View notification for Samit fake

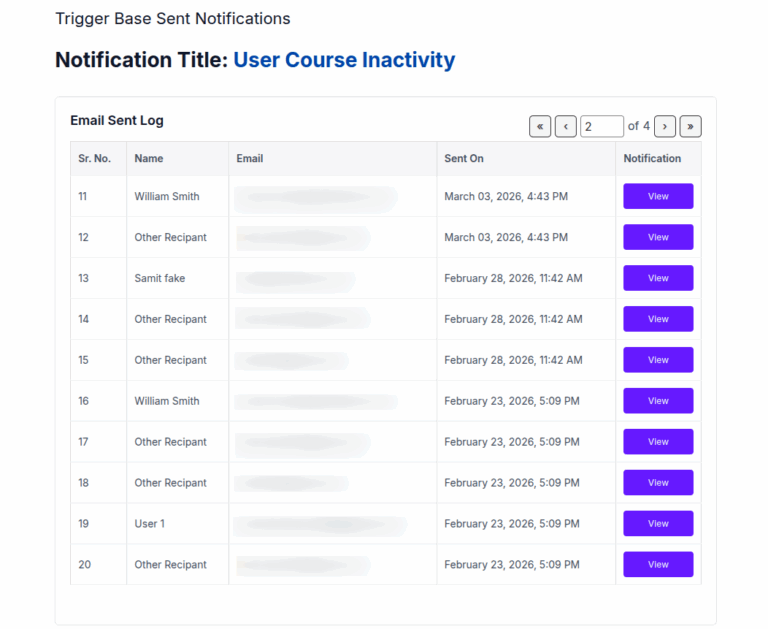click(658, 278)
